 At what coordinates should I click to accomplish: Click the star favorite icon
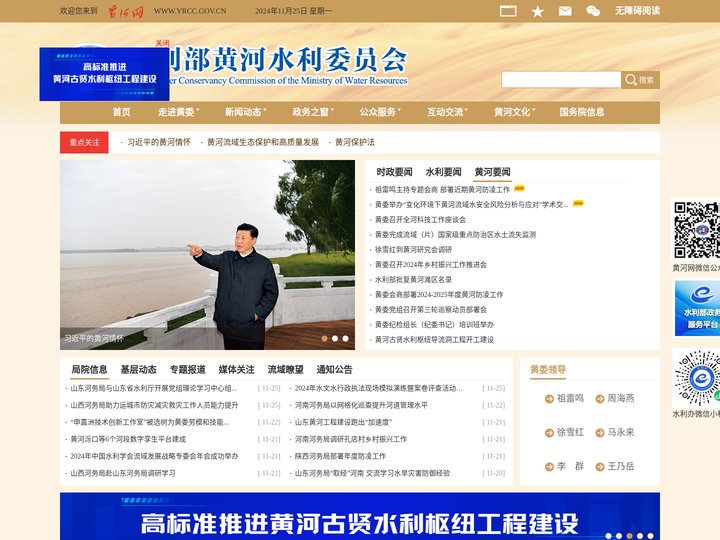pyautogui.click(x=537, y=11)
